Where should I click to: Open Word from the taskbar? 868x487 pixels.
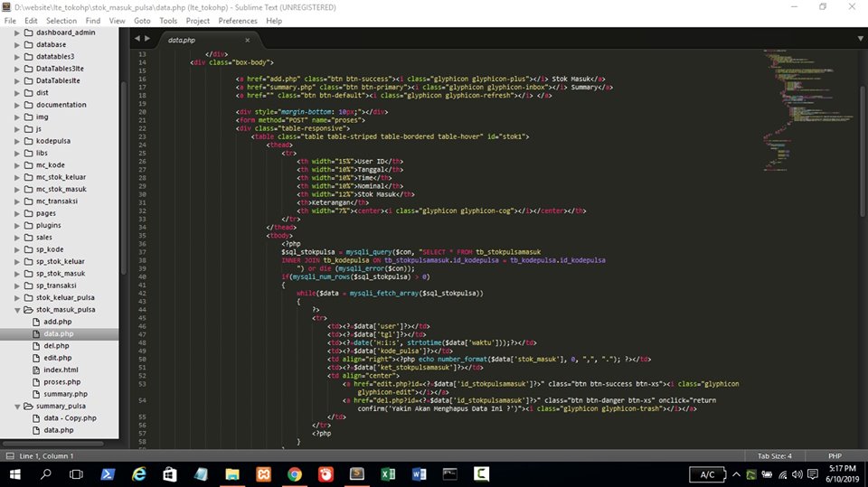coord(419,474)
